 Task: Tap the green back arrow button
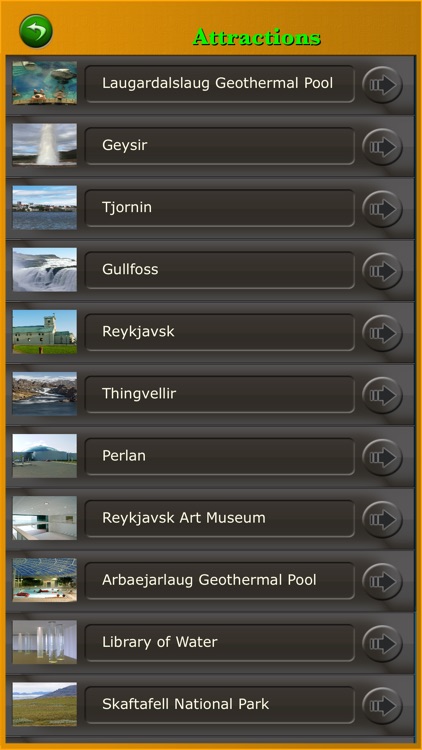pyautogui.click(x=36, y=31)
